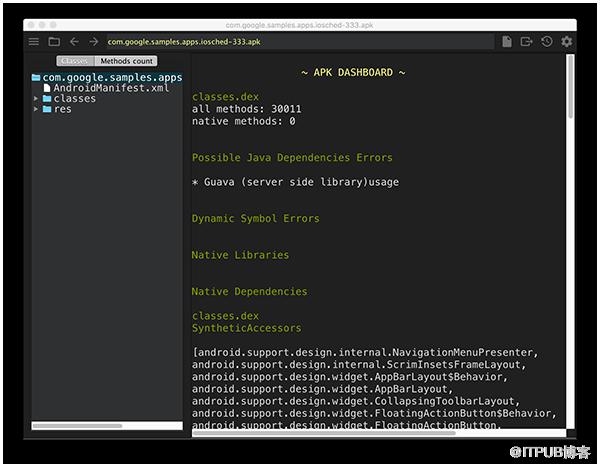Click 'Guava (server side library)usage' line
The height and width of the screenshot is (467, 600).
click(295, 182)
